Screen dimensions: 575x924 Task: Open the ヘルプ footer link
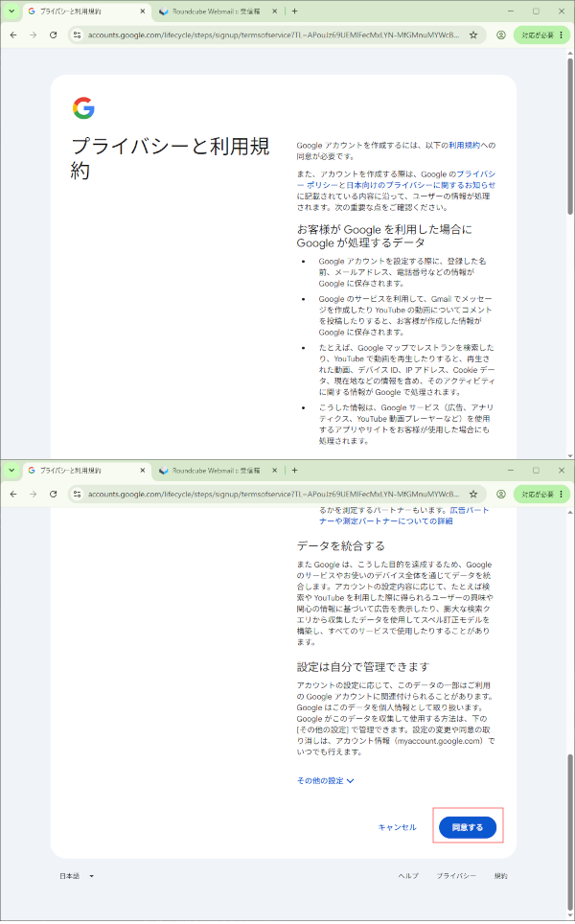pyautogui.click(x=408, y=876)
